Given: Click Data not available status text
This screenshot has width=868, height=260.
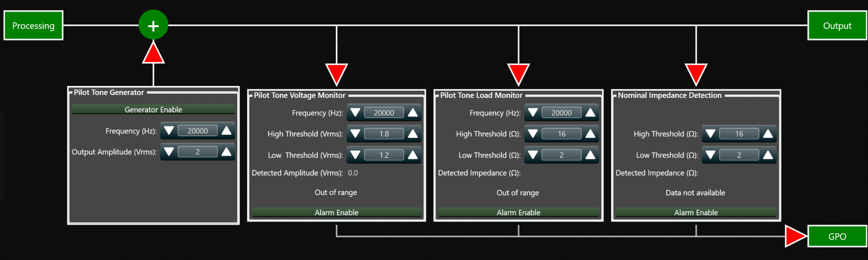Looking at the screenshot, I should (696, 193).
